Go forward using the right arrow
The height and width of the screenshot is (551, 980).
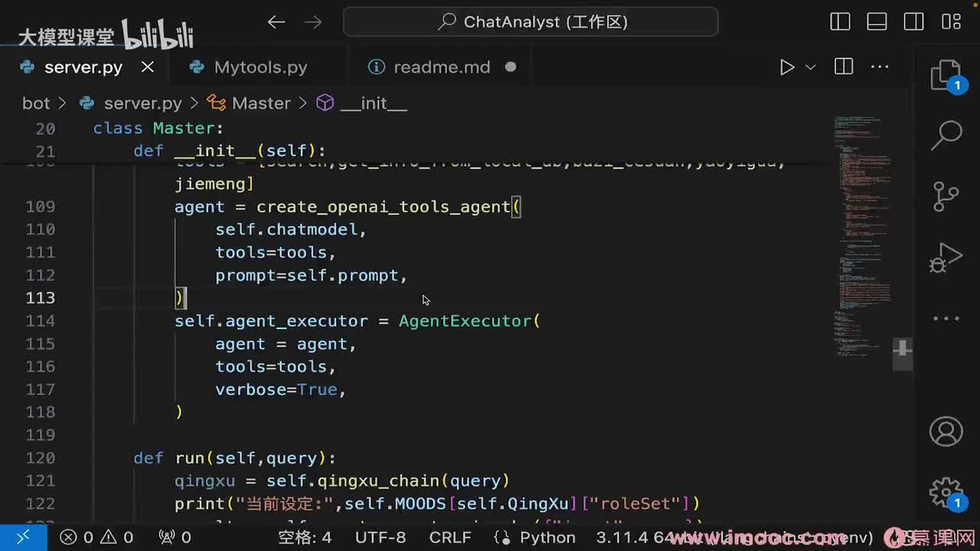tap(313, 21)
